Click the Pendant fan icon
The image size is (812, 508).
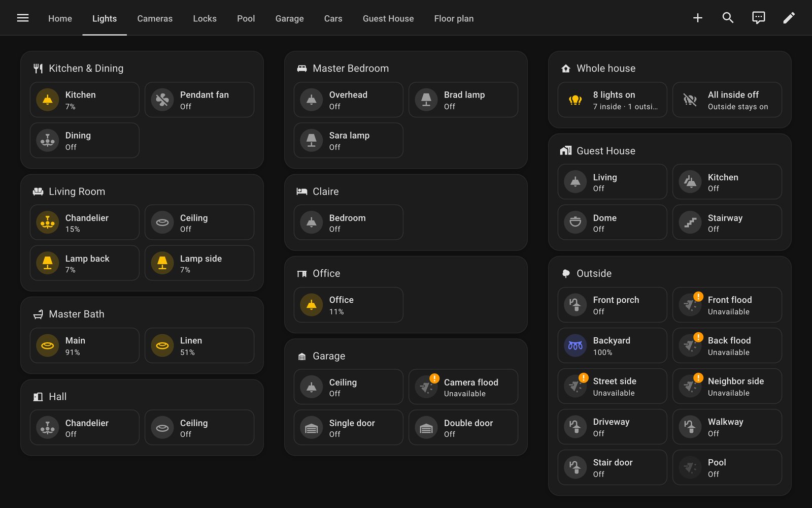tap(162, 100)
